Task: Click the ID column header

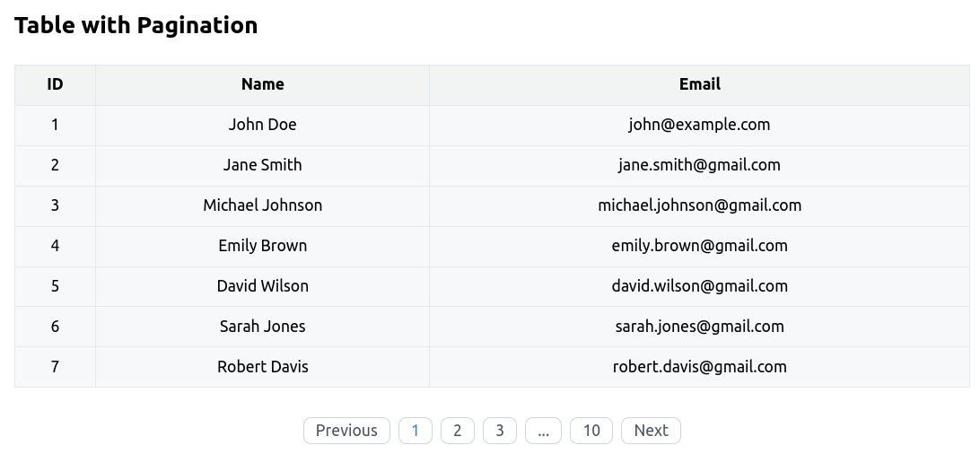Action: pyautogui.click(x=55, y=84)
